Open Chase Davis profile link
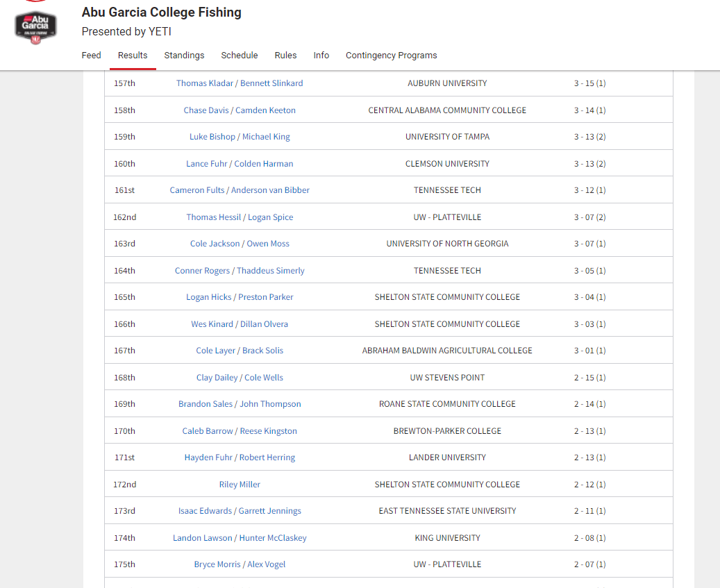This screenshot has height=588, width=720. [206, 110]
